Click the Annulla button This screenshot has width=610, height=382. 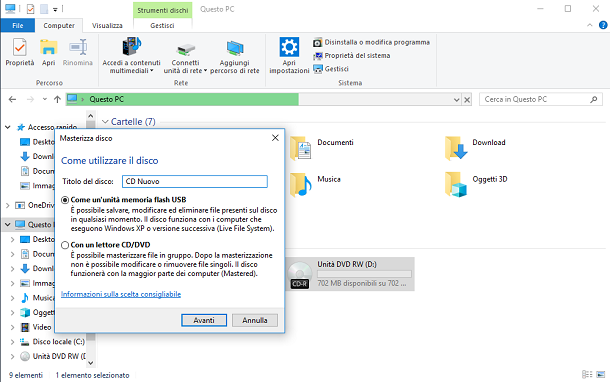(255, 320)
